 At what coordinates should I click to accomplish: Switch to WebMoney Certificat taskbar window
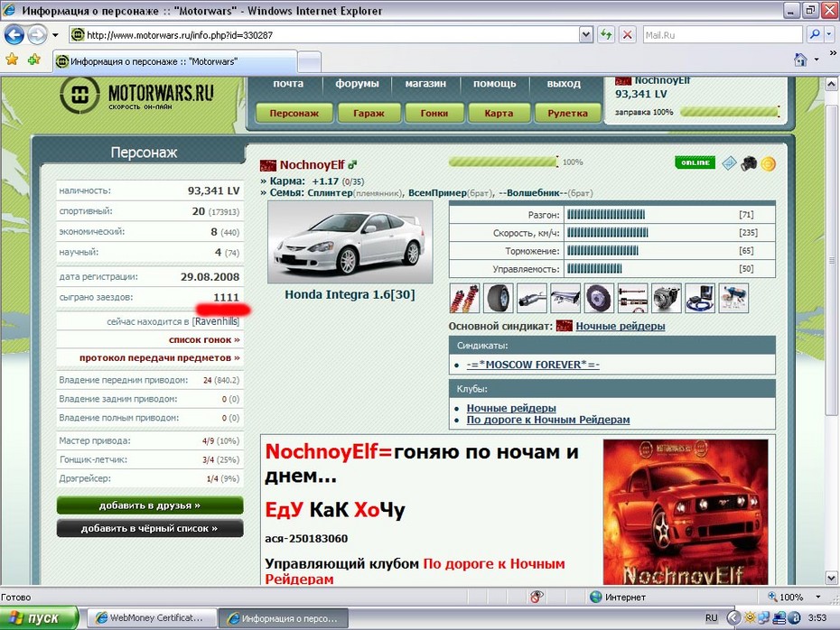(x=152, y=617)
